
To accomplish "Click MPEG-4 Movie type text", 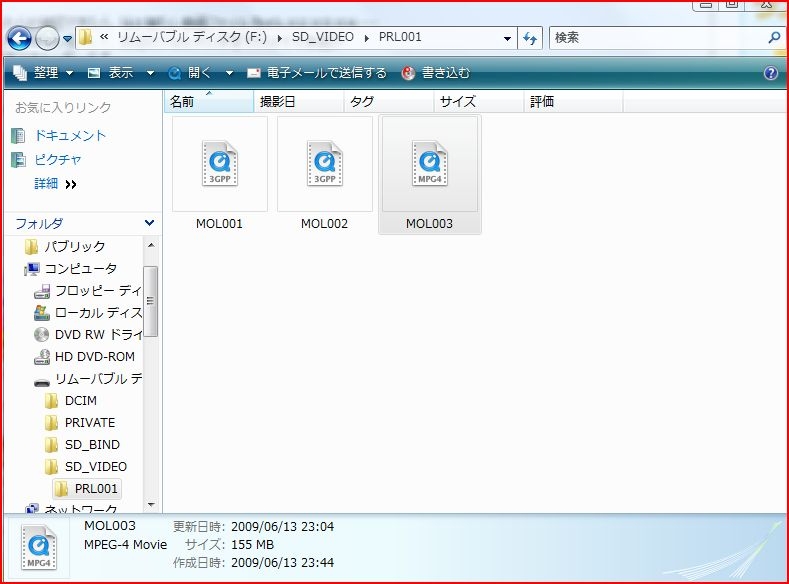I will click(x=125, y=545).
